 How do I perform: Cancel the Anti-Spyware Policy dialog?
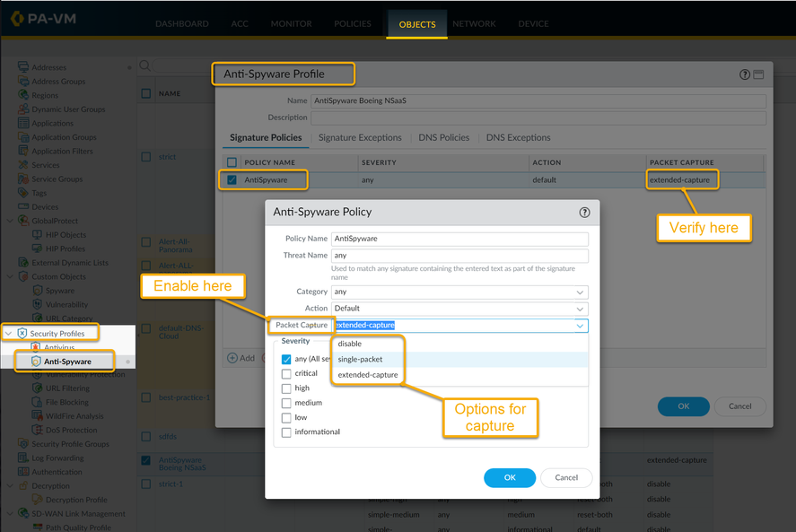[x=565, y=477]
